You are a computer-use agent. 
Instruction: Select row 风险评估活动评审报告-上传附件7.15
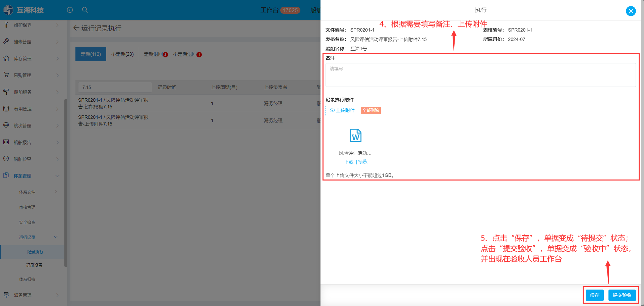pyautogui.click(x=198, y=120)
